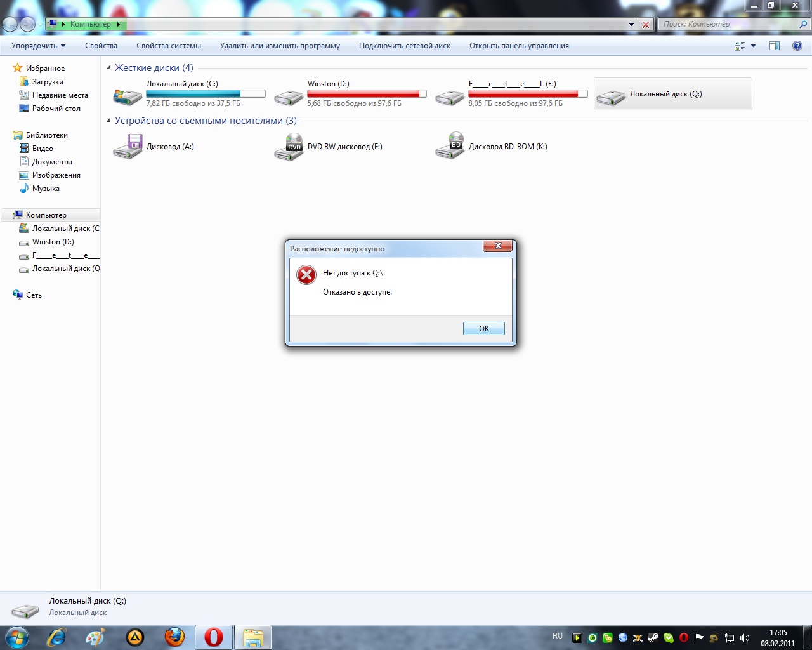Viewport: 812px width, 650px height.
Task: Click the Explorer taskbar button
Action: click(253, 637)
